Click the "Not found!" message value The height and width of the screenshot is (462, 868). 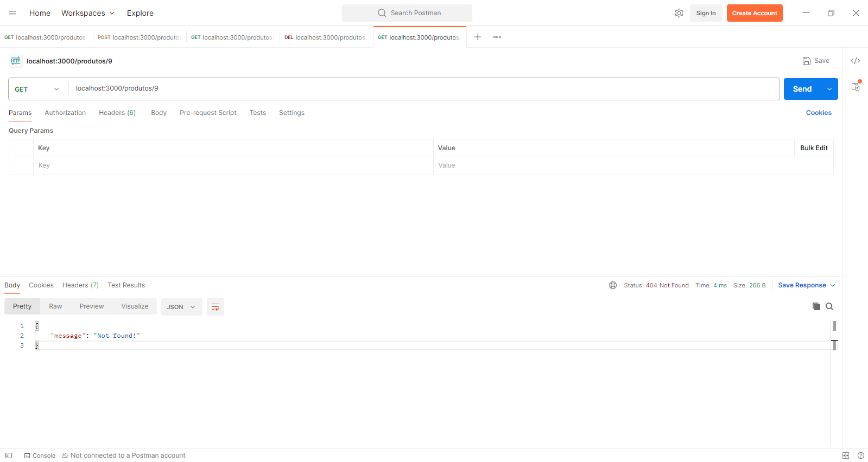tap(117, 336)
